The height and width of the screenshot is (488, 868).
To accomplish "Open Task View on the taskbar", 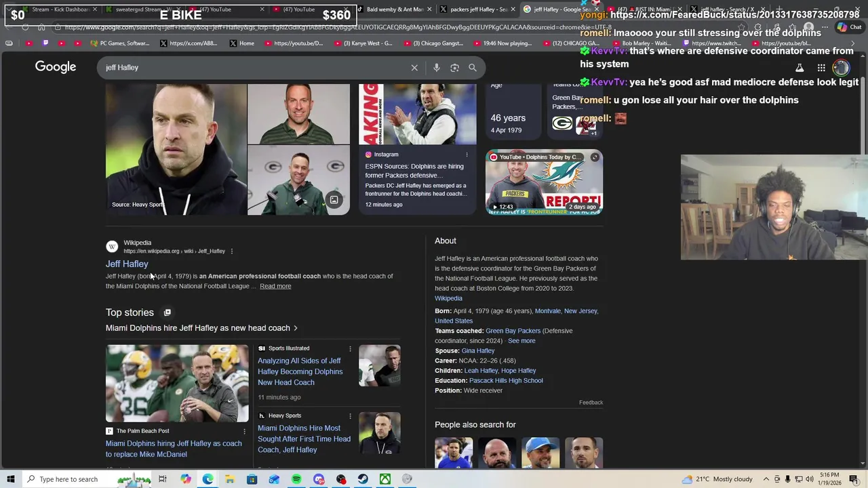I will (x=163, y=479).
